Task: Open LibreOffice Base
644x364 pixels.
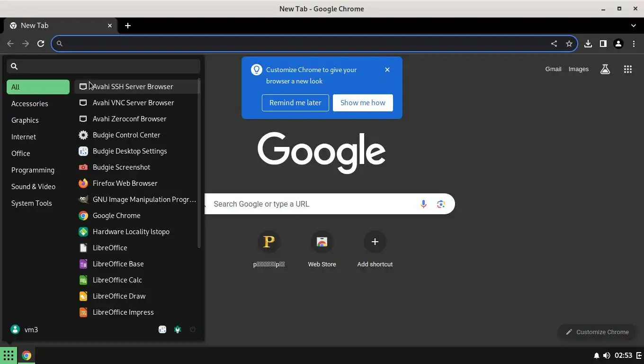Action: tap(136, 264)
